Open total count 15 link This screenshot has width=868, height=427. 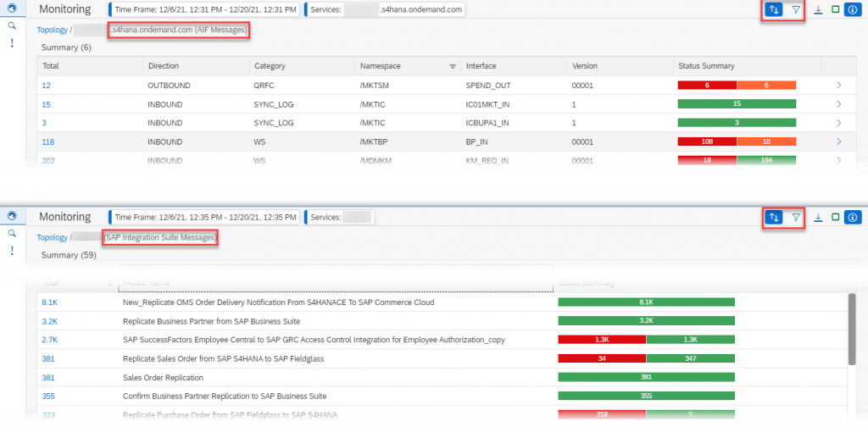(47, 104)
